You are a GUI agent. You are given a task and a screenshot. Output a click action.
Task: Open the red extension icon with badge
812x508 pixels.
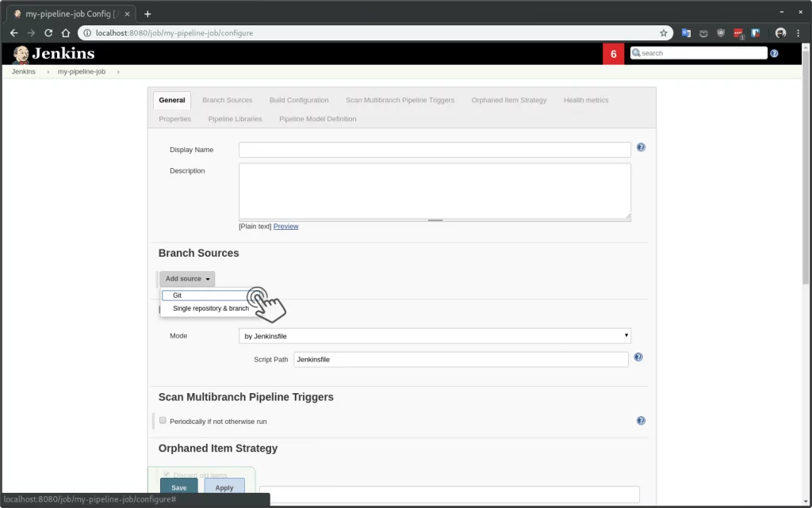[738, 33]
